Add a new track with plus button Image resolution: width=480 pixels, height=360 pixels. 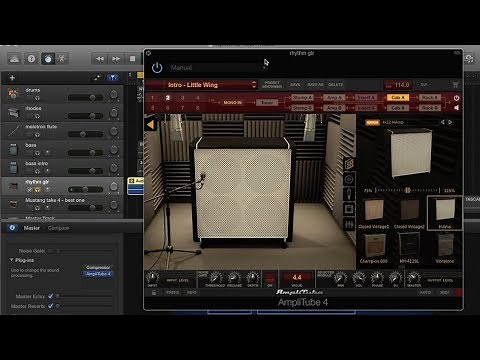click(x=12, y=78)
